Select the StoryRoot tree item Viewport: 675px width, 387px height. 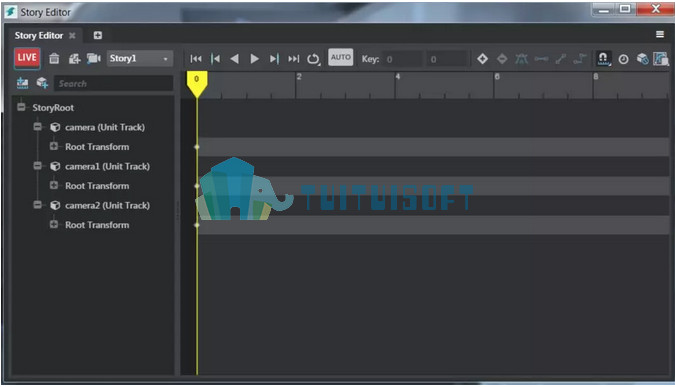tap(53, 108)
